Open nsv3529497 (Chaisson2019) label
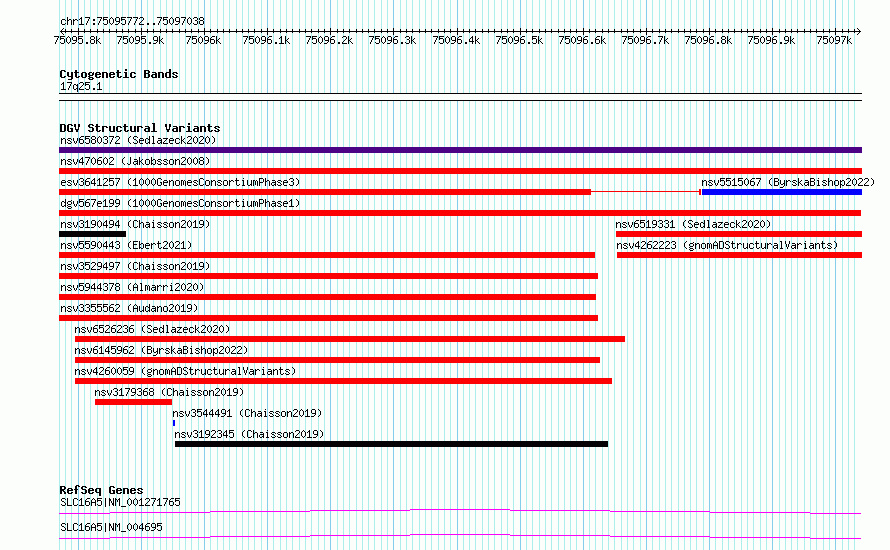The height and width of the screenshot is (550, 890). (135, 266)
